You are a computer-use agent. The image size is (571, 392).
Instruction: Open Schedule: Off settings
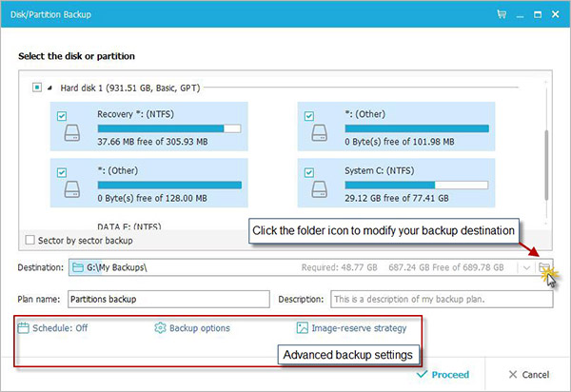point(52,328)
